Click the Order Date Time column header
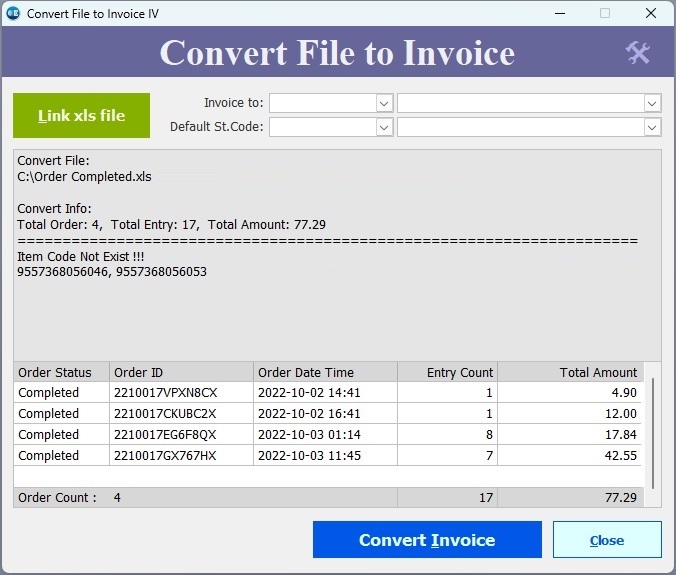Screen dimensions: 676x575 [324, 372]
